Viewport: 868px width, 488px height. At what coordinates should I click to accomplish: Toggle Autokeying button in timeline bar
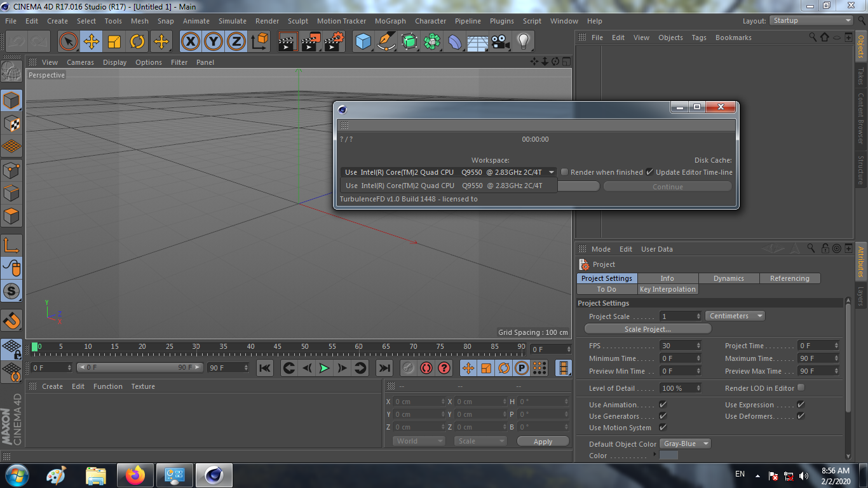426,368
